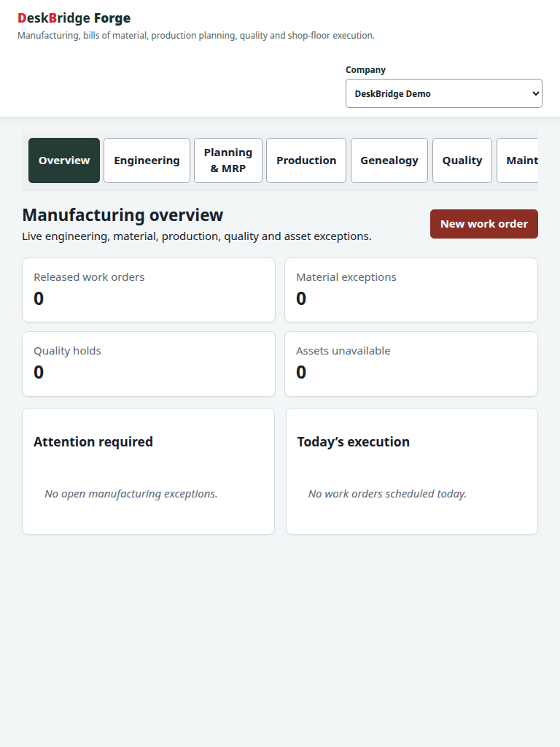Image resolution: width=560 pixels, height=747 pixels.
Task: Select the Genealogy tab
Action: [389, 160]
